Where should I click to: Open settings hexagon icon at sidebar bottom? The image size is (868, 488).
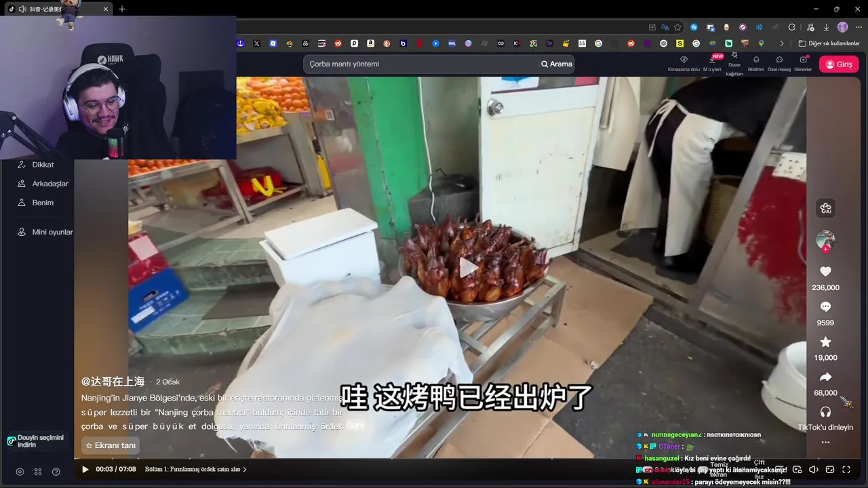20,472
